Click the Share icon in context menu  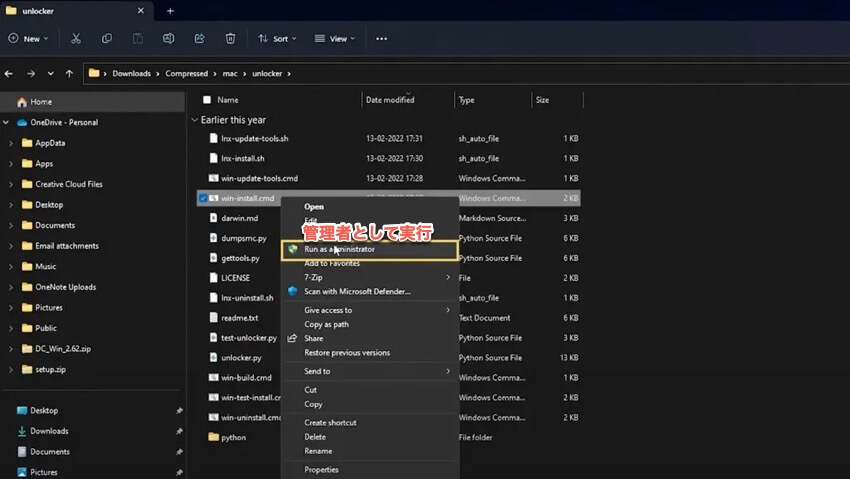[292, 338]
